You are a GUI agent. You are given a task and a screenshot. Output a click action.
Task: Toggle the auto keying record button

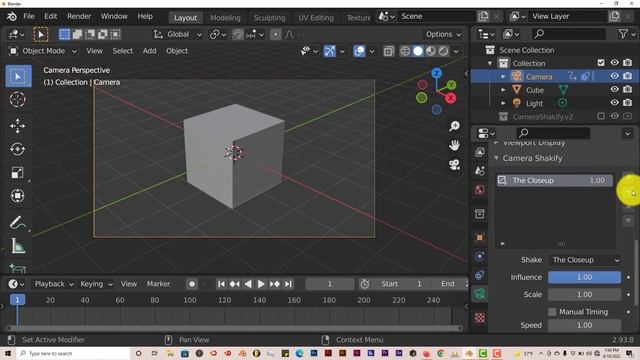coord(192,284)
